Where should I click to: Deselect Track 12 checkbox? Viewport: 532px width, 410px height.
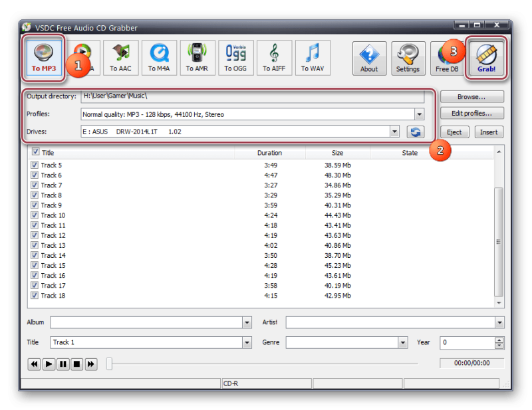(x=35, y=235)
